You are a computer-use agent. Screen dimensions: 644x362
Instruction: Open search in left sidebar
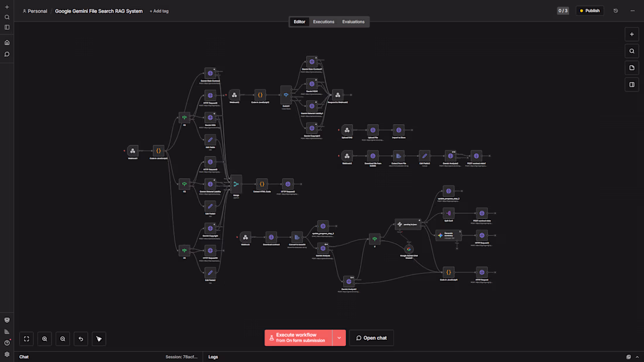pyautogui.click(x=7, y=17)
